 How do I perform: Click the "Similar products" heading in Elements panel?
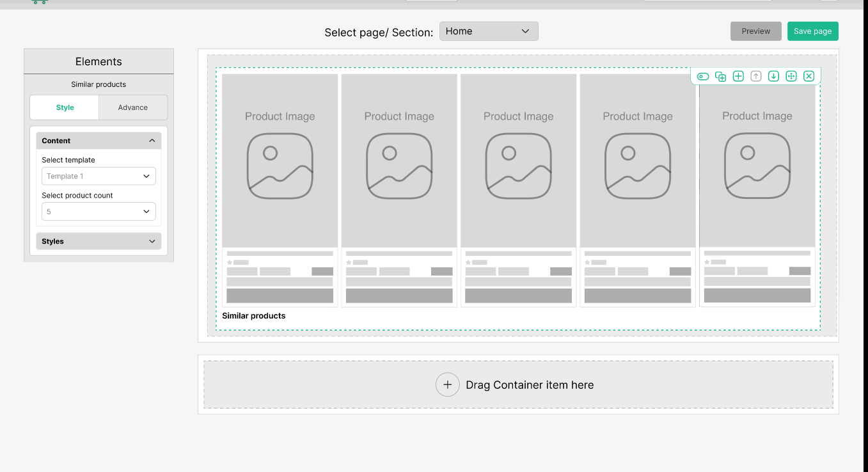point(99,84)
